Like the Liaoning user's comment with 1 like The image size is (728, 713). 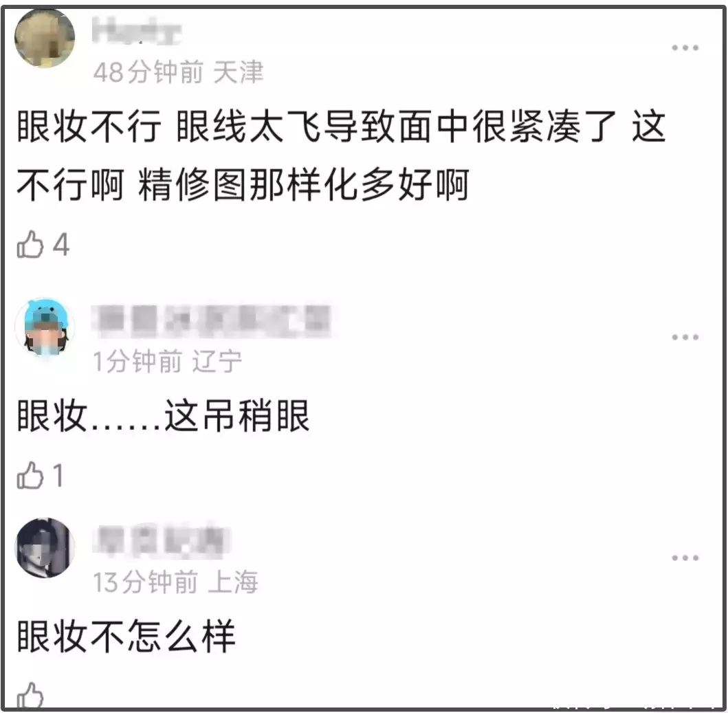coord(30,474)
